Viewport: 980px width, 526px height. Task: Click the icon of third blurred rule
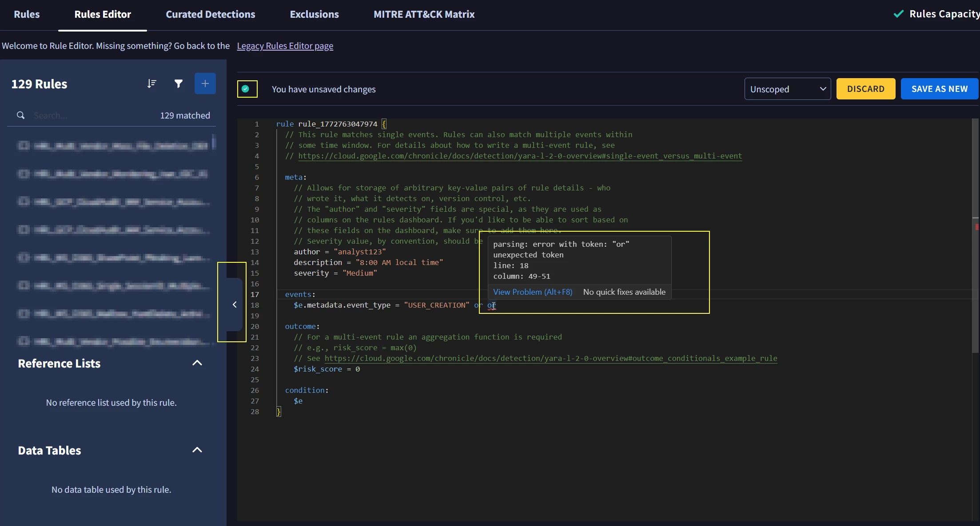click(x=24, y=202)
